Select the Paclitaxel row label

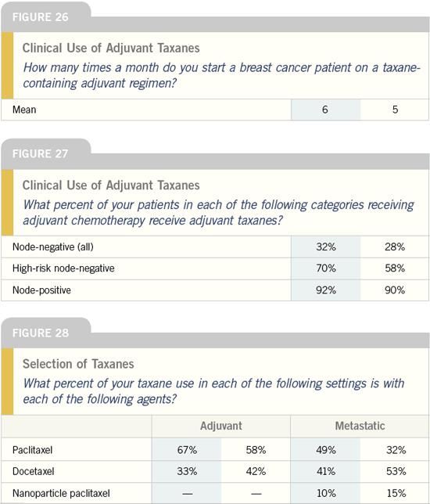pyautogui.click(x=32, y=450)
